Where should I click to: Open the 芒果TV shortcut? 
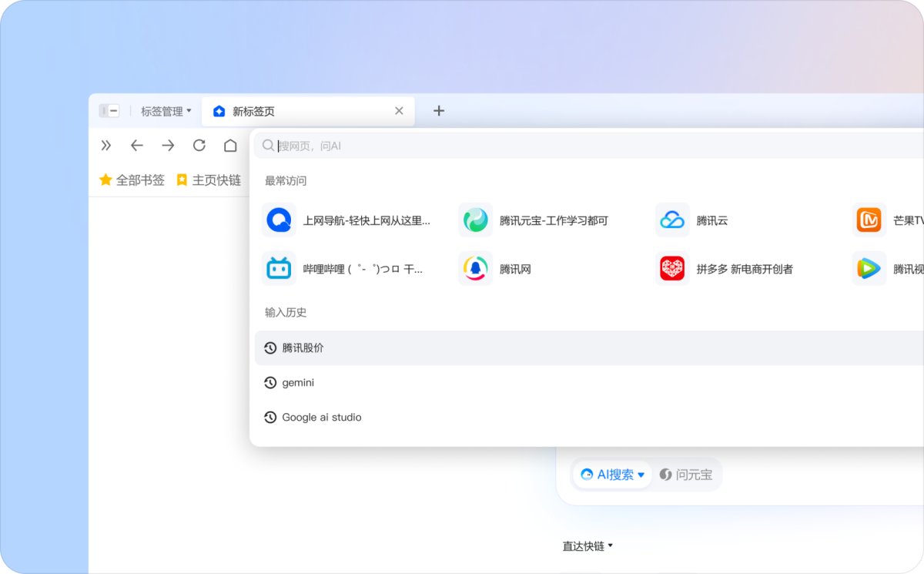tap(869, 220)
